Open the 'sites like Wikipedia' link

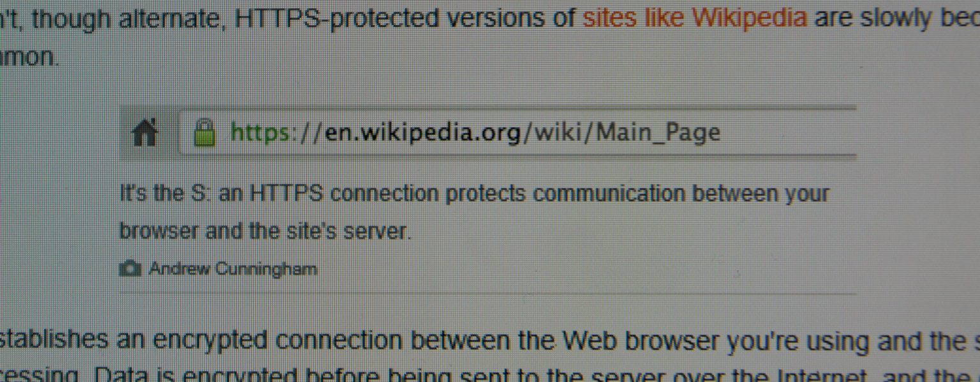click(x=694, y=19)
